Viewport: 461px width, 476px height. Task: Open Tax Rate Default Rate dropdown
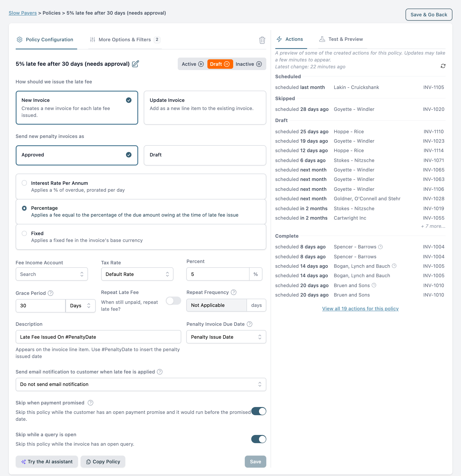point(137,274)
